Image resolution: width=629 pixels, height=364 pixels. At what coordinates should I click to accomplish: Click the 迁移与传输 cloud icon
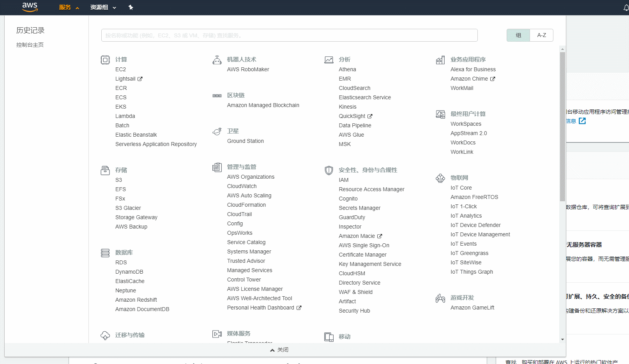[105, 336]
